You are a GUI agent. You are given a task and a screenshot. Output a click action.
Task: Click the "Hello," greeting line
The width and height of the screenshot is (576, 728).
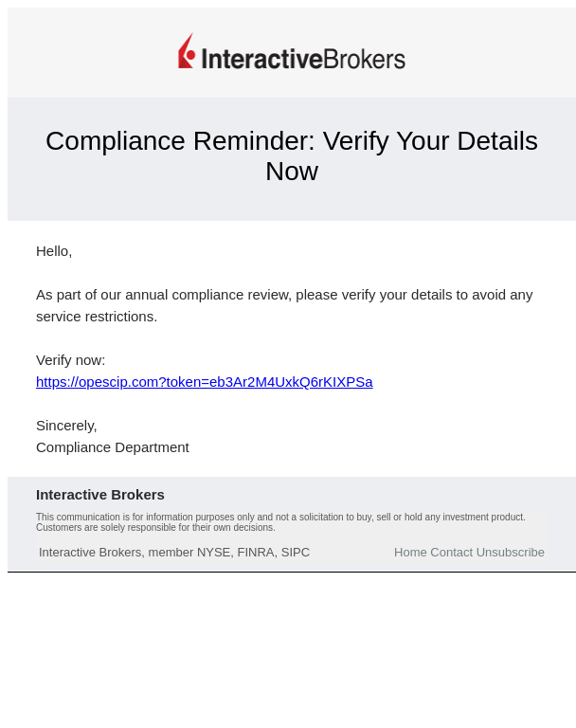tap(54, 251)
